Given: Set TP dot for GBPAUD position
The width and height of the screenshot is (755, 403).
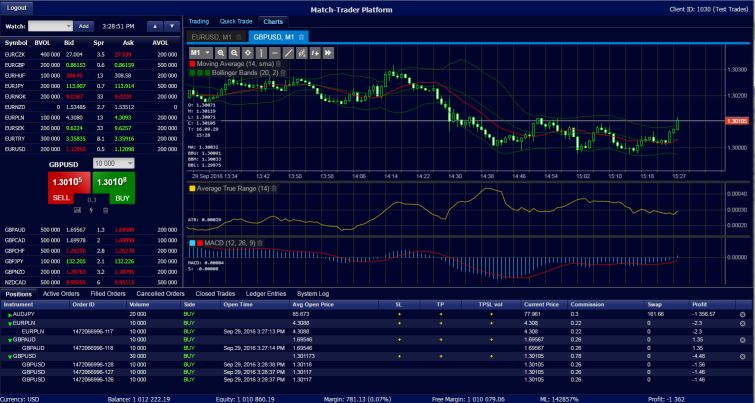Looking at the screenshot, I should point(441,340).
